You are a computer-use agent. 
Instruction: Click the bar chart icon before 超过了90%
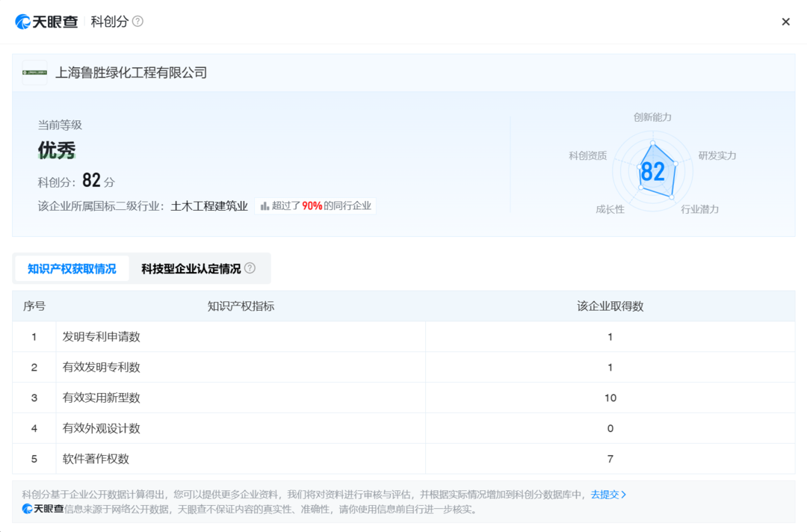(x=265, y=205)
